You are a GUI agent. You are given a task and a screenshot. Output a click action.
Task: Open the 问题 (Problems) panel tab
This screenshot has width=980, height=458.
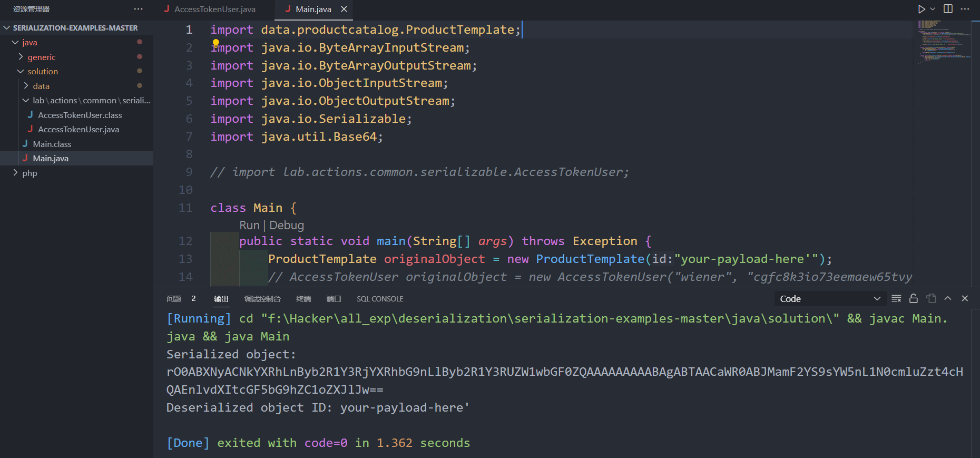(174, 299)
